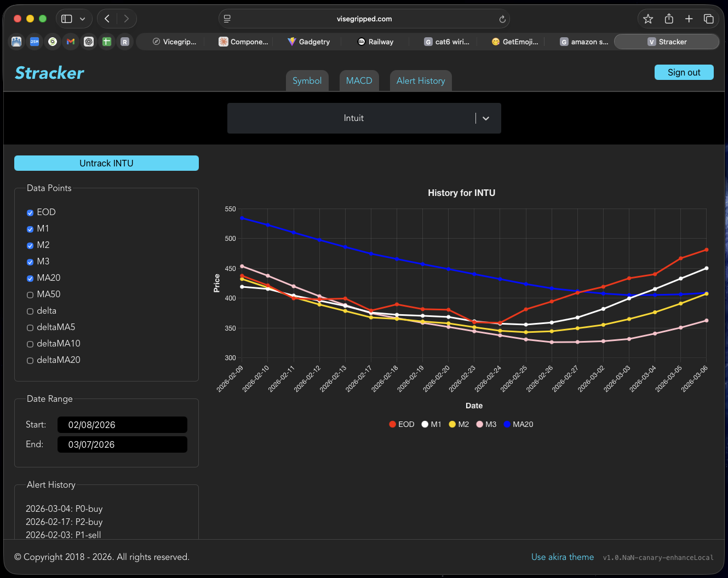Switch to the Gadgetry browser tab
The width and height of the screenshot is (728, 578).
[x=309, y=42]
